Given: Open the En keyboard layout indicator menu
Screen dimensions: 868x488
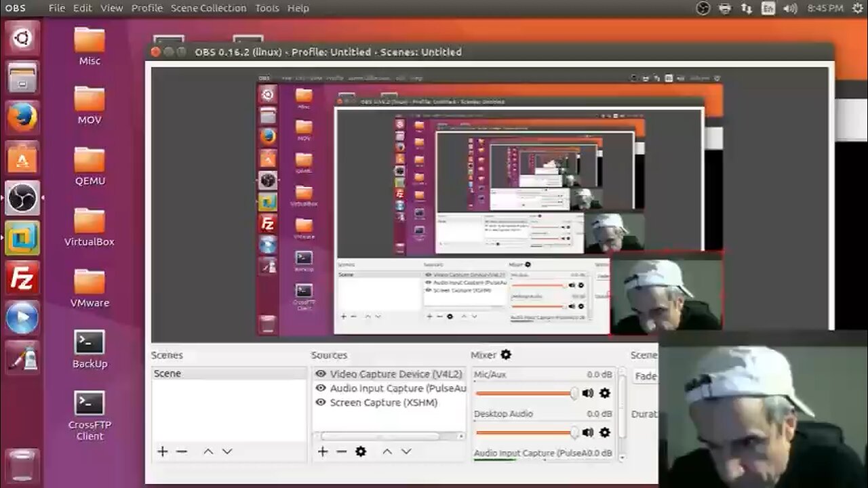Looking at the screenshot, I should coord(768,8).
